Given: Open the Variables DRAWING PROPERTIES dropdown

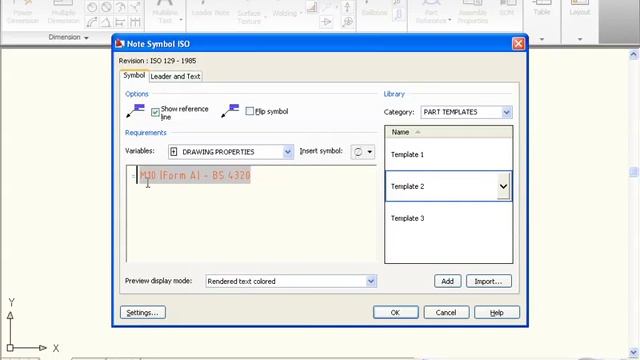Looking at the screenshot, I should tap(287, 152).
